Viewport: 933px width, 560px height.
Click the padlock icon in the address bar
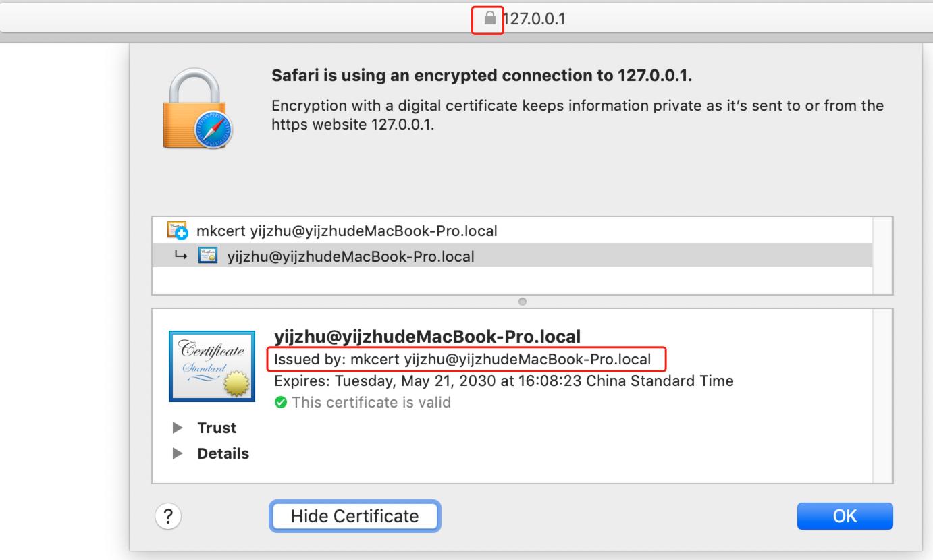tap(490, 19)
